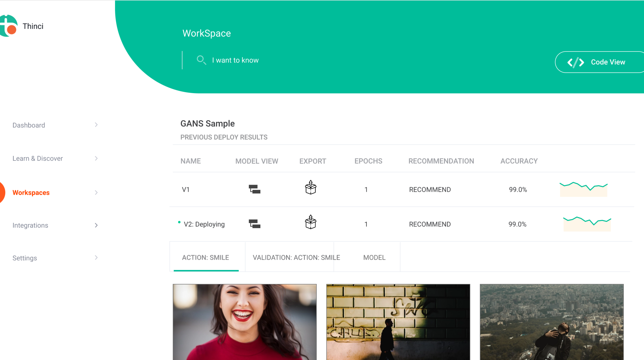Switch to the MODEL tab
The height and width of the screenshot is (360, 644).
[x=374, y=258]
